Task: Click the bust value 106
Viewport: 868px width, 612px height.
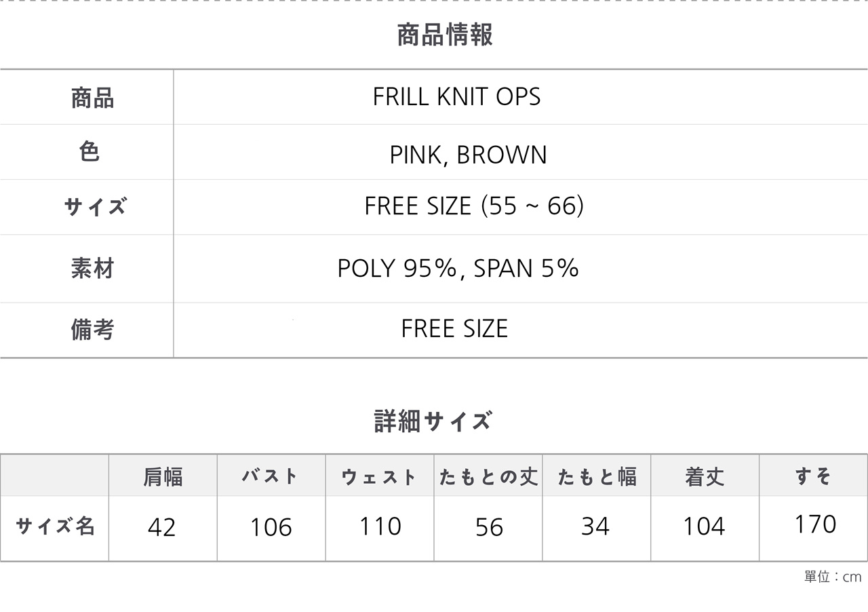Action: coord(271,527)
